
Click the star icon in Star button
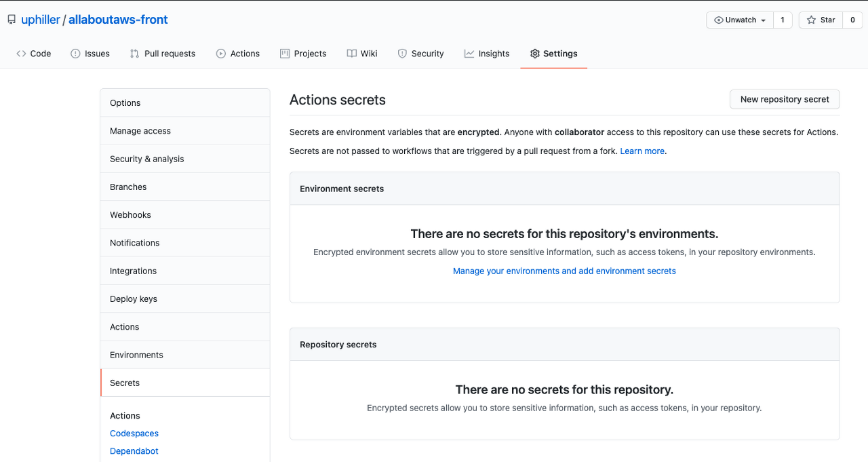pos(811,20)
